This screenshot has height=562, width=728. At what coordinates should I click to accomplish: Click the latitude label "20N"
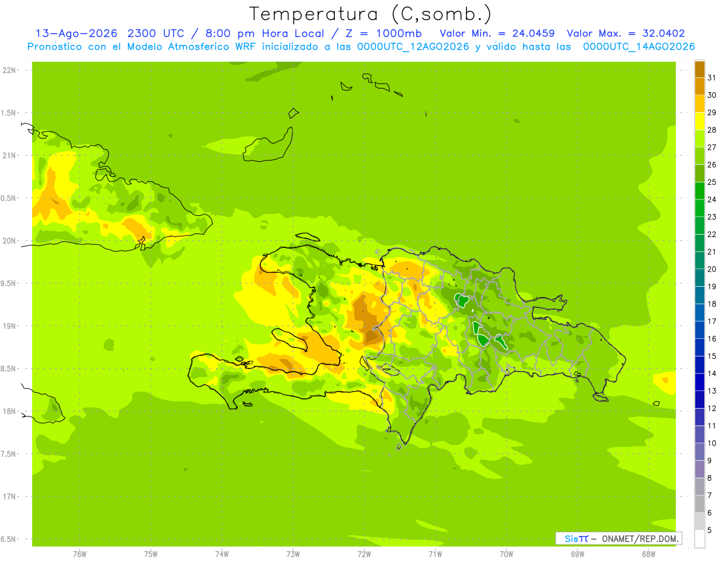click(8, 241)
